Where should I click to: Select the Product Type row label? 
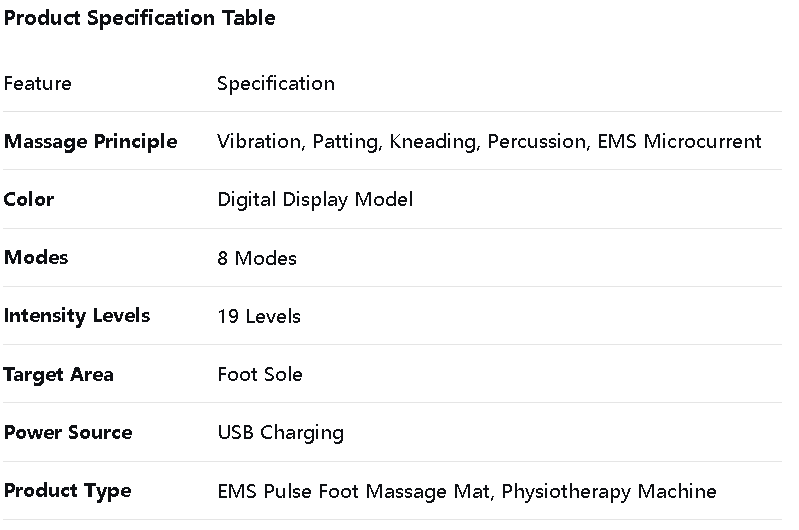(x=67, y=490)
